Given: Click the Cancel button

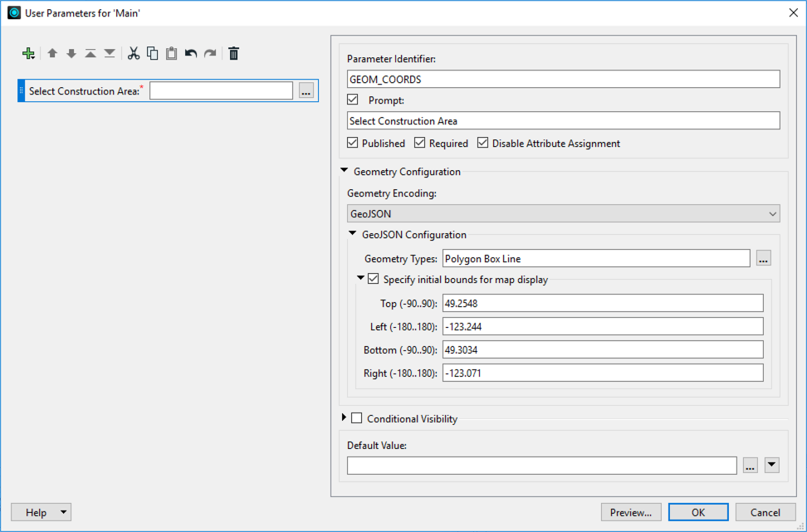Looking at the screenshot, I should [x=765, y=512].
